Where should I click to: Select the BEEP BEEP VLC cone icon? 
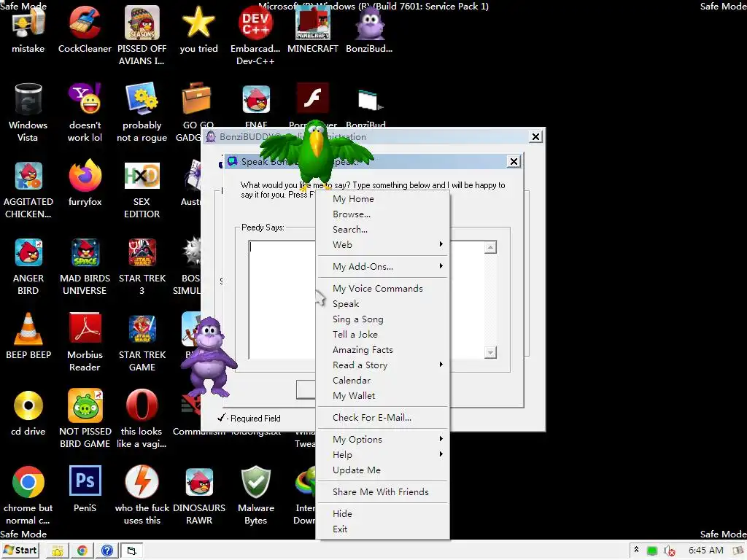(x=28, y=336)
